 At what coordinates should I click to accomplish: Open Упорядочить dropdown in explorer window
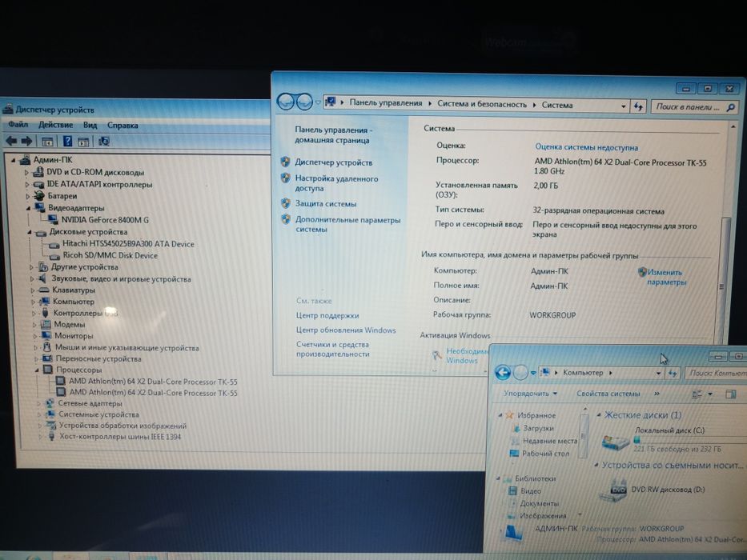point(530,394)
